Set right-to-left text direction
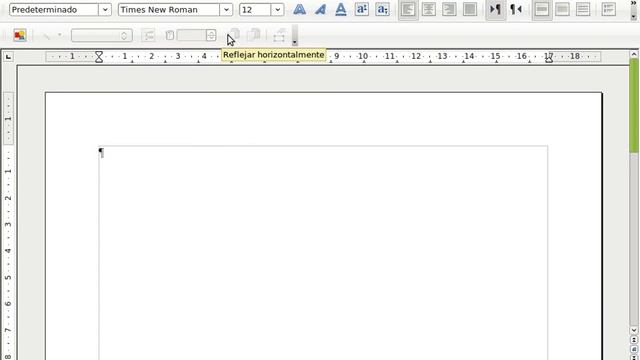640x360 pixels. coord(516,9)
